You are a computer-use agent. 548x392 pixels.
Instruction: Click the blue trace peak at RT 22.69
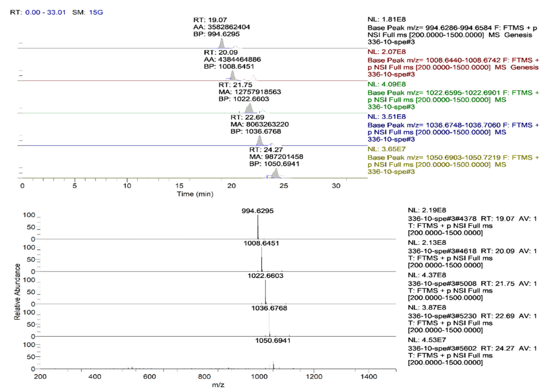click(259, 141)
